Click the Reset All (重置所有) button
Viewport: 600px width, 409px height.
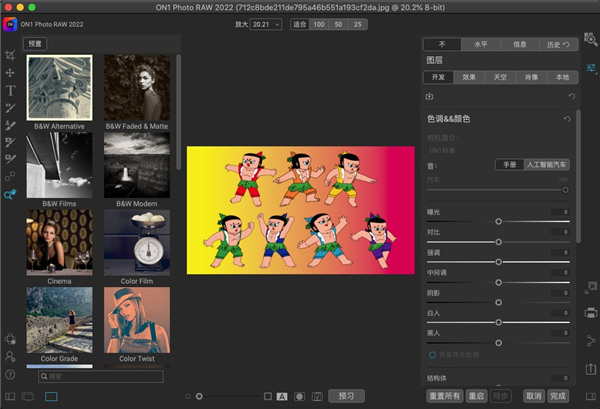444,396
